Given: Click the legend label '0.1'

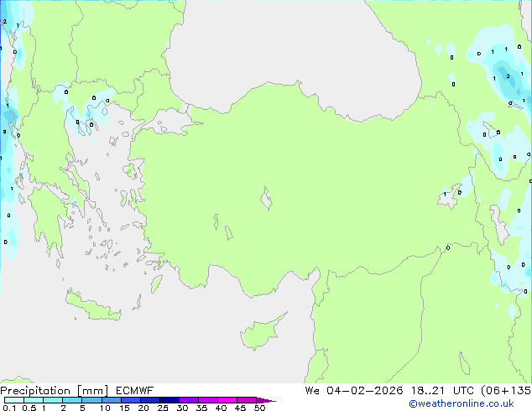Looking at the screenshot, I should tap(9, 408).
